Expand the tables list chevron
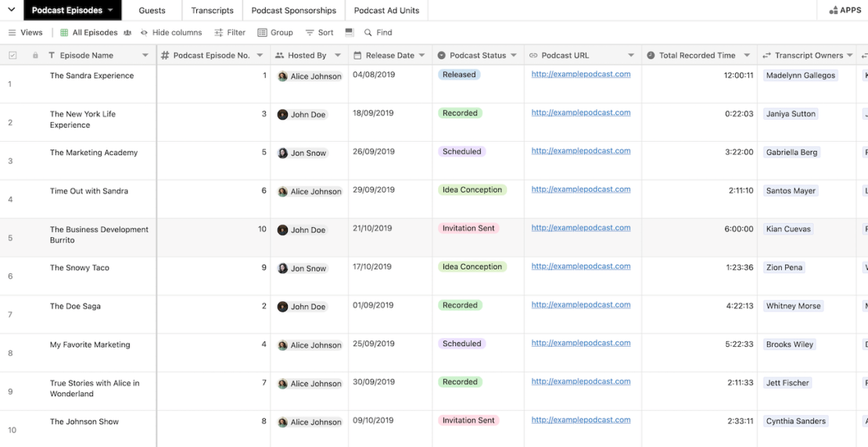 [11, 10]
